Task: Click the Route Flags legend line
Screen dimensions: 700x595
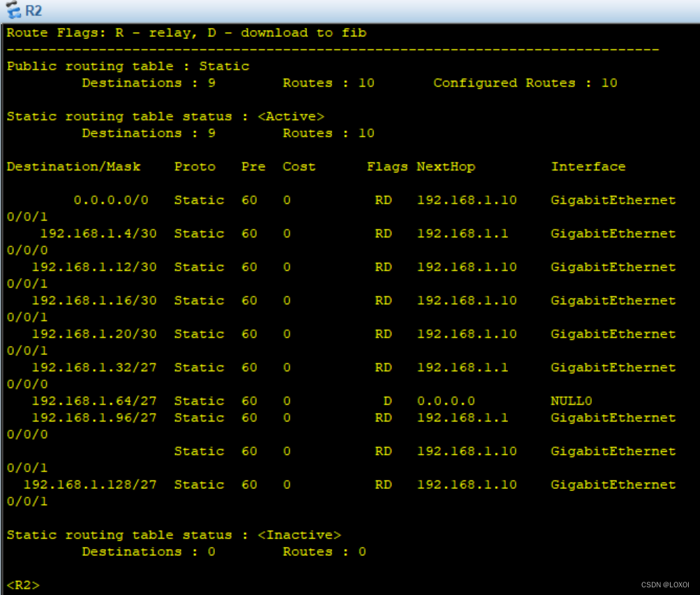Action: pos(186,33)
